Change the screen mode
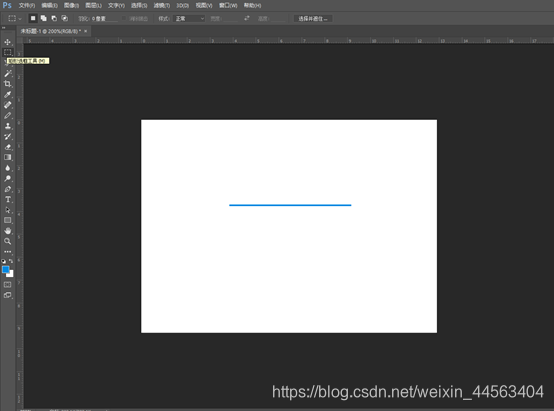Image resolution: width=554 pixels, height=411 pixels. (7, 295)
